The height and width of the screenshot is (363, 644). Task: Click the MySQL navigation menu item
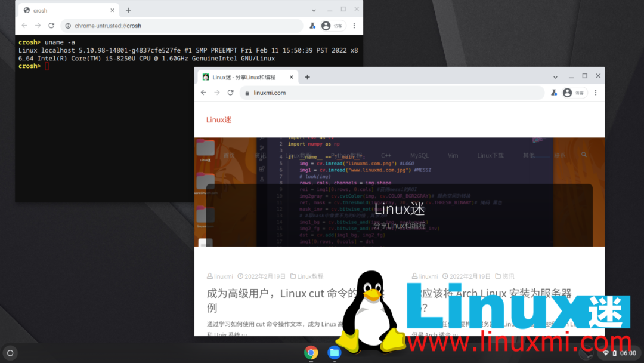[419, 155]
